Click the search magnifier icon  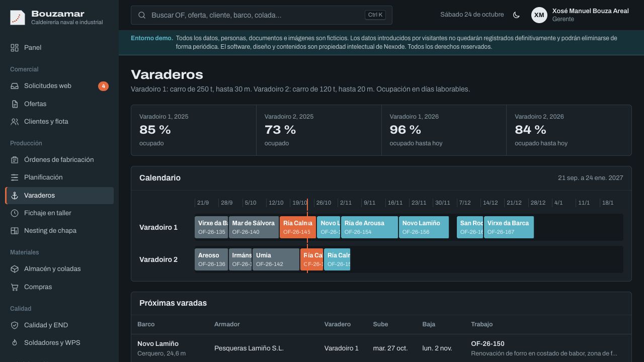[x=142, y=15]
